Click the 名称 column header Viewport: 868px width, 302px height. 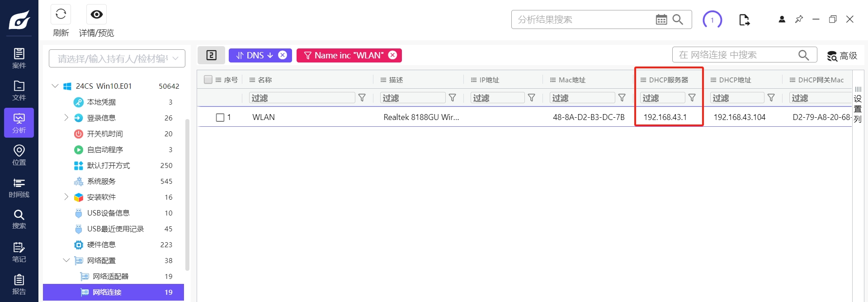(265, 80)
